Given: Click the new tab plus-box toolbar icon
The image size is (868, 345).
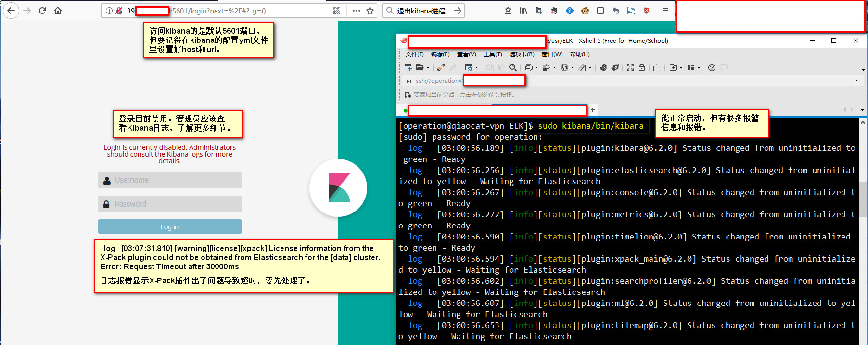Looking at the screenshot, I should click(x=673, y=68).
